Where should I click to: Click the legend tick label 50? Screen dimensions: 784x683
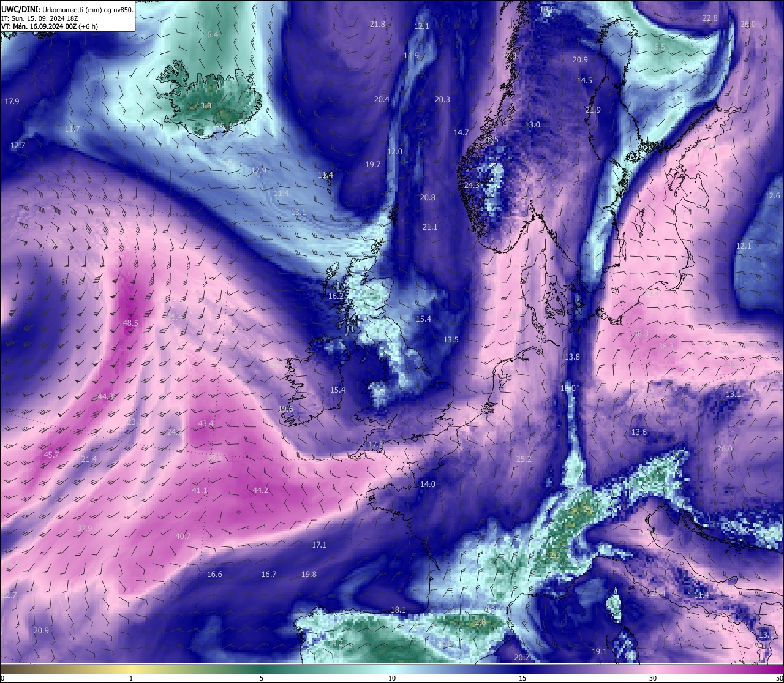(x=779, y=678)
